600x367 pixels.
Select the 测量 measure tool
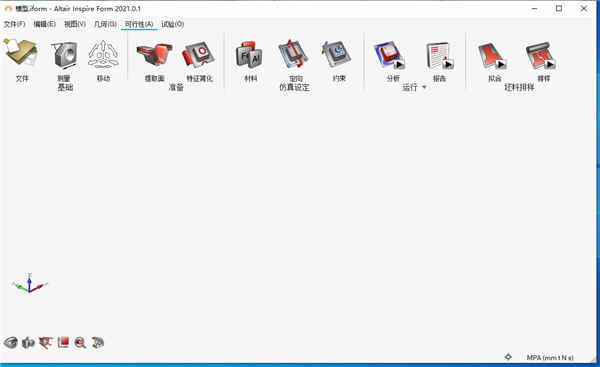click(64, 55)
